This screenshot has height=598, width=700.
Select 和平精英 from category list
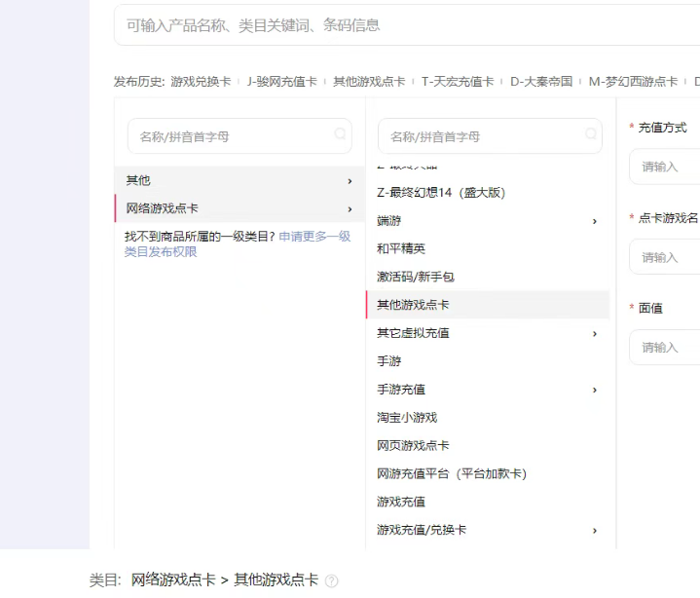pyautogui.click(x=401, y=249)
